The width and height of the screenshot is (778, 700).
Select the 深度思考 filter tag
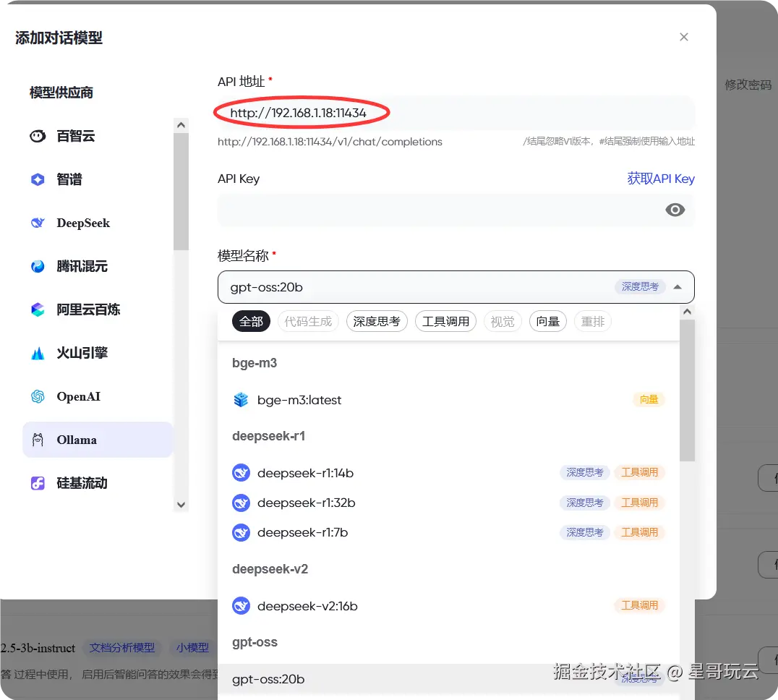377,322
